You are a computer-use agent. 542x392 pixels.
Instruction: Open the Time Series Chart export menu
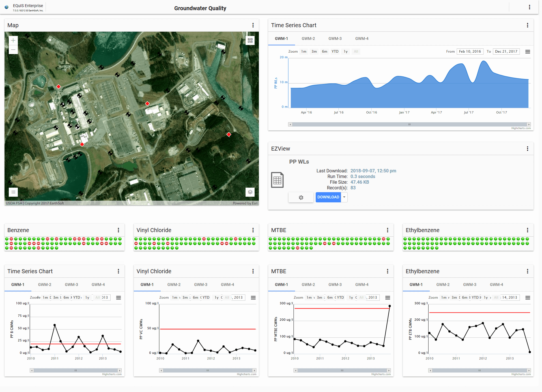528,51
